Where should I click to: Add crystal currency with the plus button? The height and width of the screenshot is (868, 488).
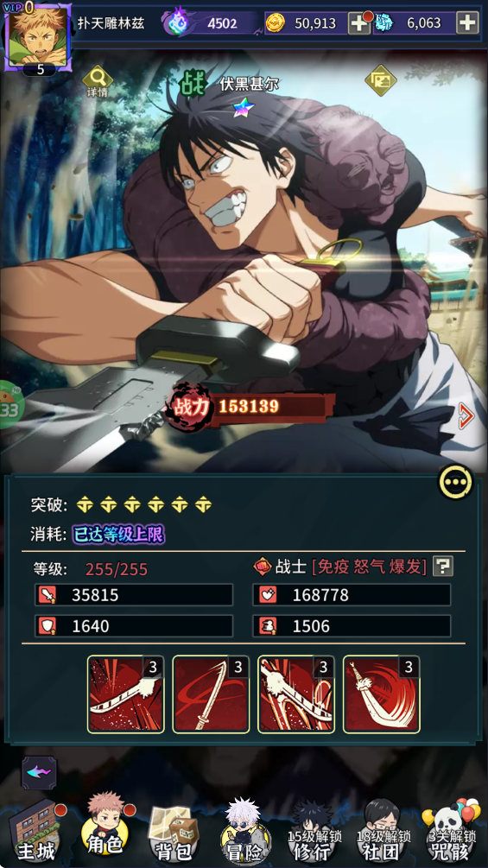(x=467, y=22)
